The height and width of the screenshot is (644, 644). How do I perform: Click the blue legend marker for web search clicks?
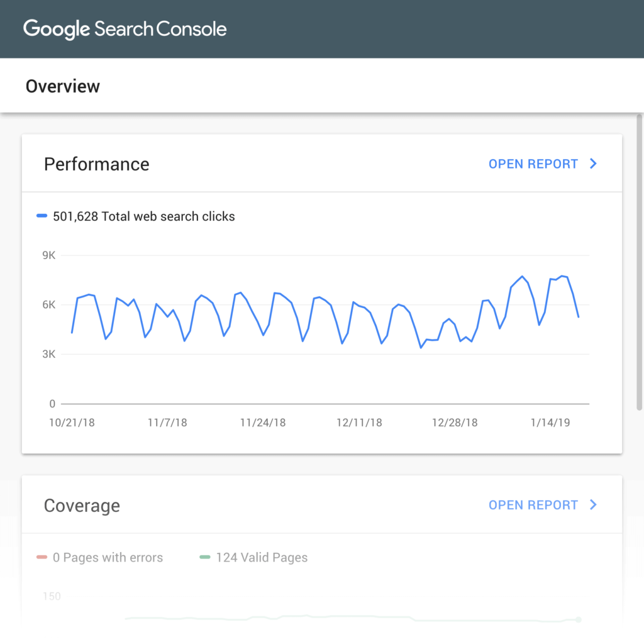[42, 216]
